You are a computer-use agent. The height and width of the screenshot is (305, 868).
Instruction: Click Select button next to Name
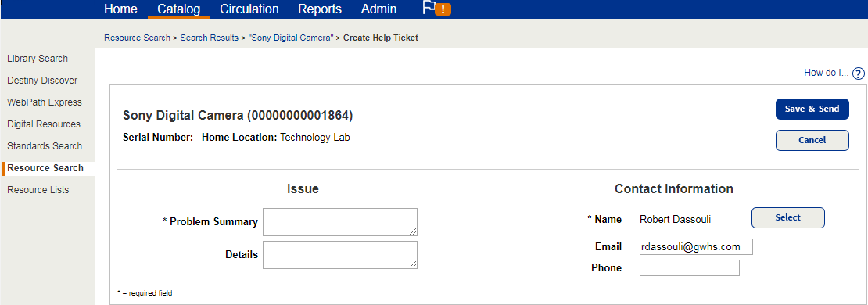pos(787,217)
